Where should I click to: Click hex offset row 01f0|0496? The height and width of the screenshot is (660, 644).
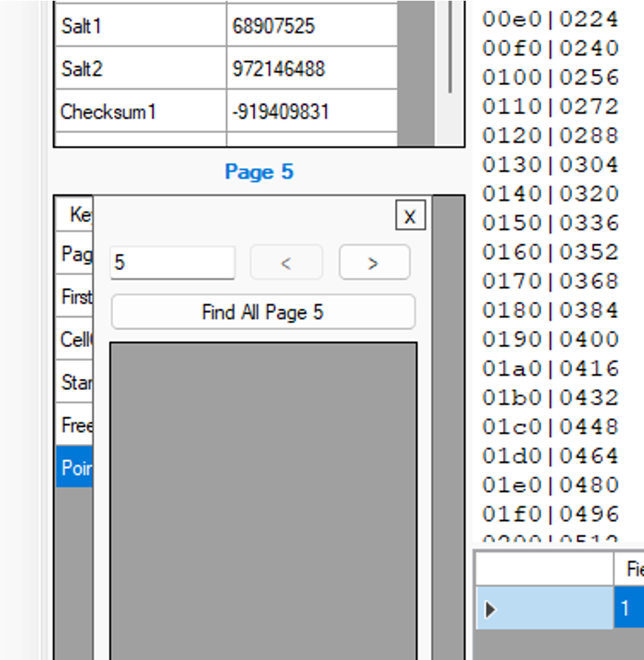[550, 513]
